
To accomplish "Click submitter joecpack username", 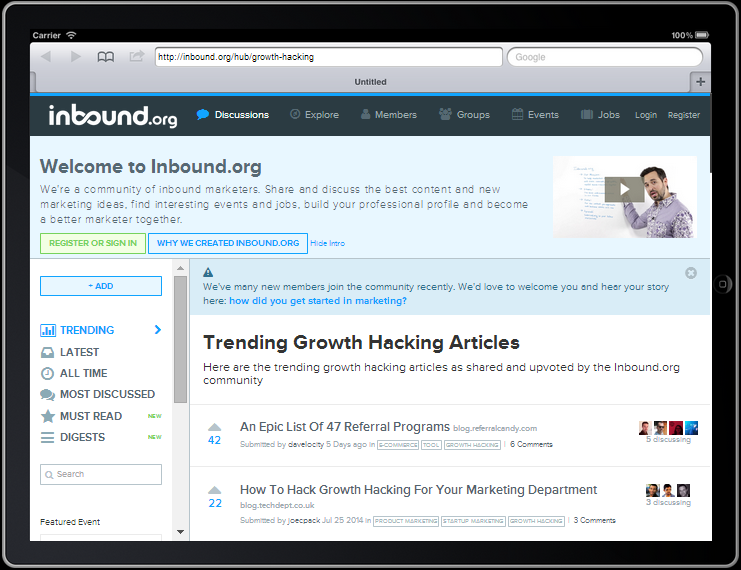I will (304, 520).
